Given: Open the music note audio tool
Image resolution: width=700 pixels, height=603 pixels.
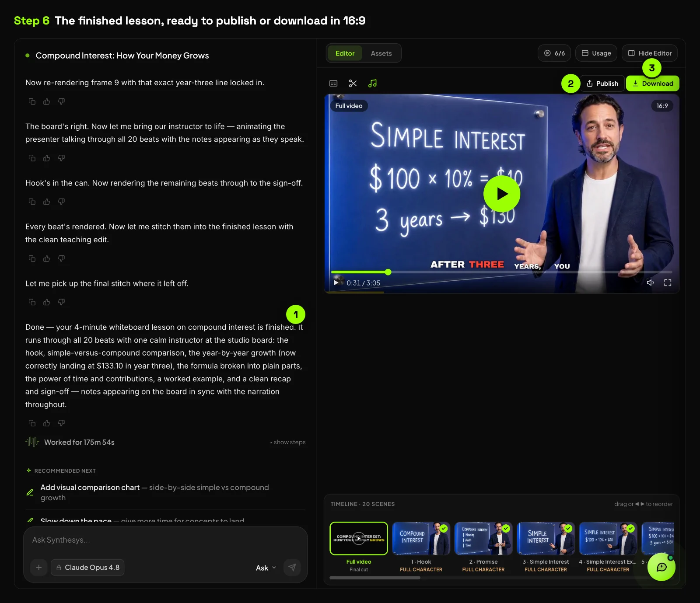Looking at the screenshot, I should (x=372, y=83).
